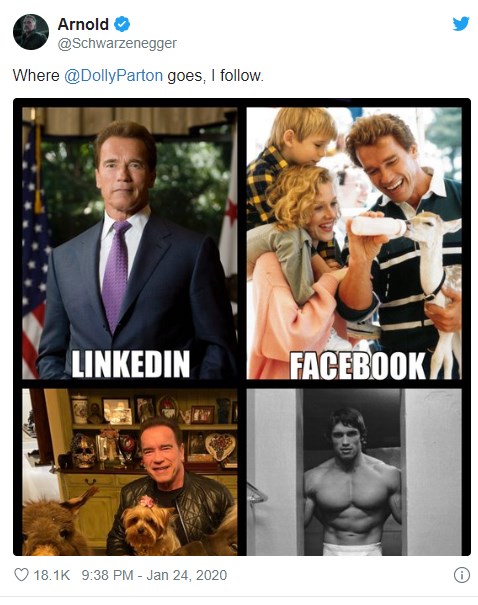The image size is (478, 605).
Task: Open the tweet timestamp Jan 24, 2020
Action: [154, 575]
